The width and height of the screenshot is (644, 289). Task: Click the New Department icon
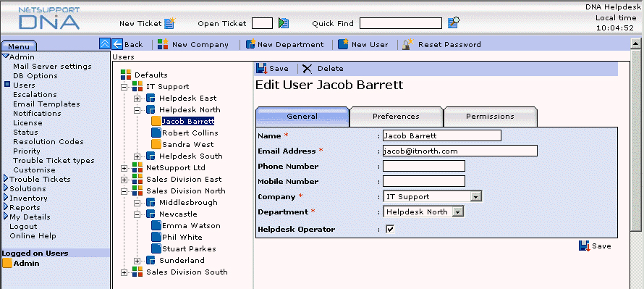250,44
